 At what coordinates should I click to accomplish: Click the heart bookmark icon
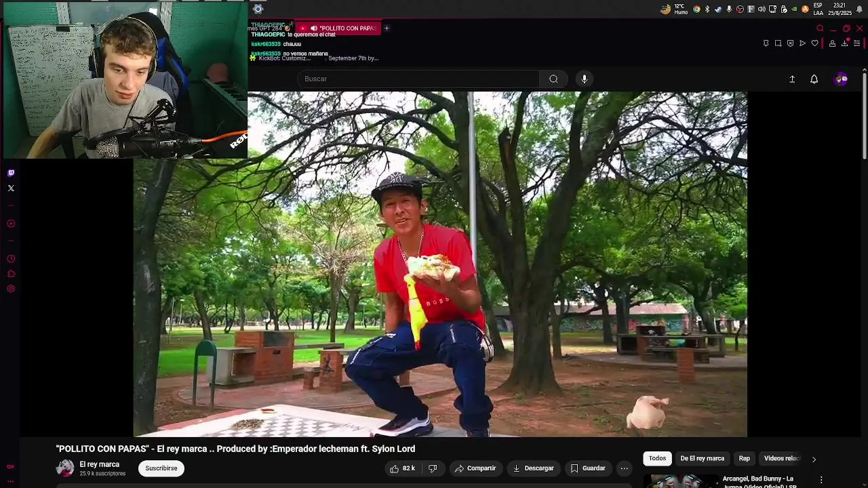point(815,43)
